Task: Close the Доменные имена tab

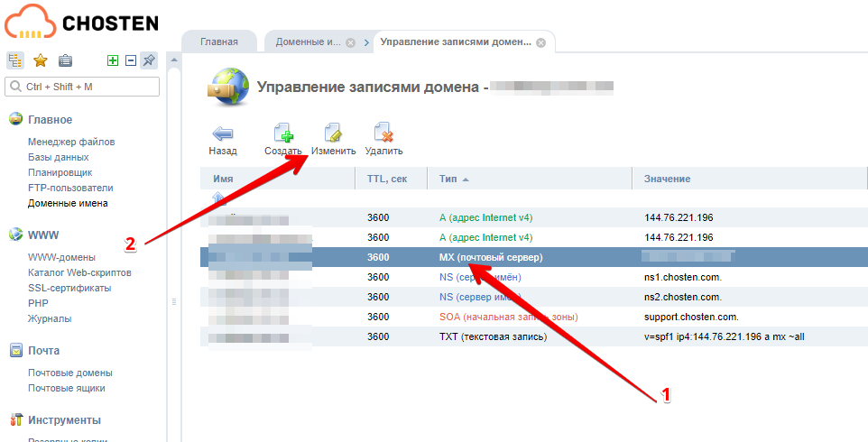Action: pos(350,42)
